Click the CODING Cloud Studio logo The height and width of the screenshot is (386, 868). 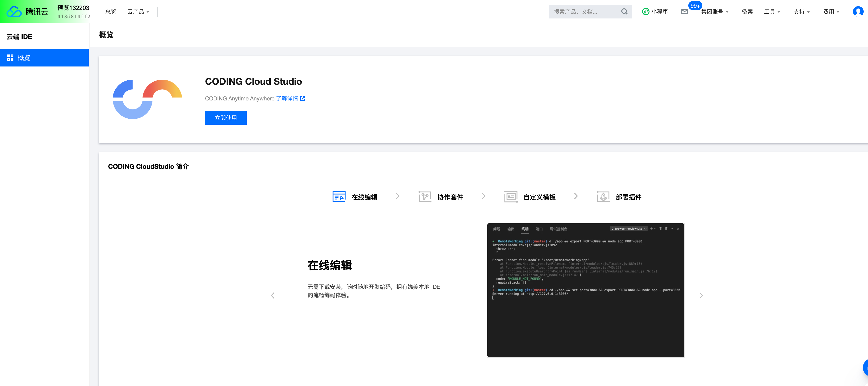point(147,99)
